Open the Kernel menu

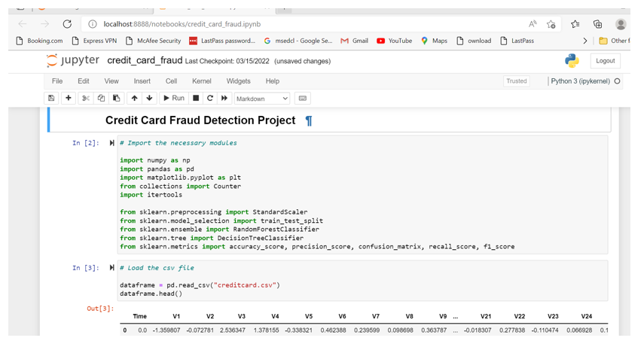202,81
